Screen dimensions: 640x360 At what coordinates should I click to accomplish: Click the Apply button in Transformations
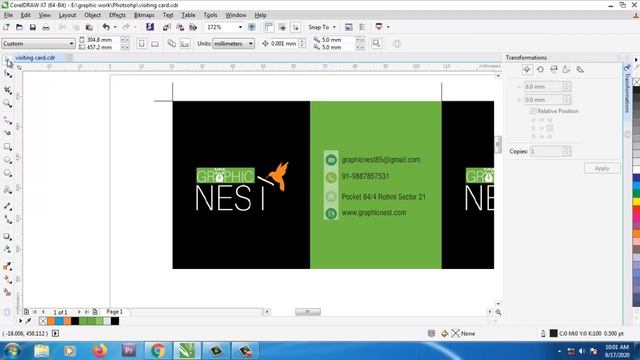[602, 168]
